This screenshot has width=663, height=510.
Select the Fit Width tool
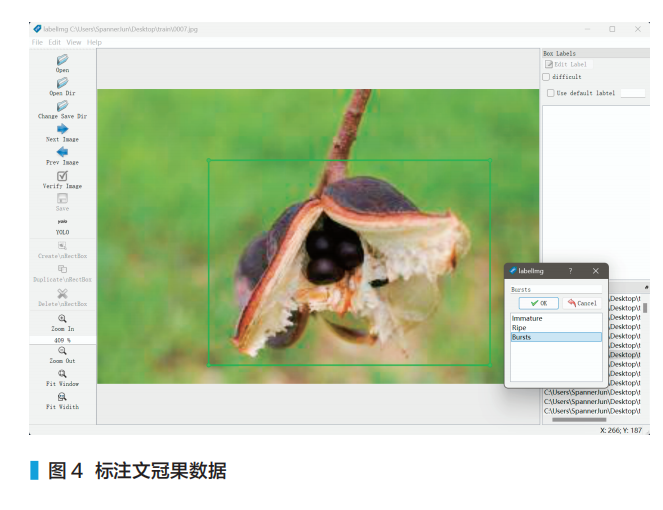(62, 398)
